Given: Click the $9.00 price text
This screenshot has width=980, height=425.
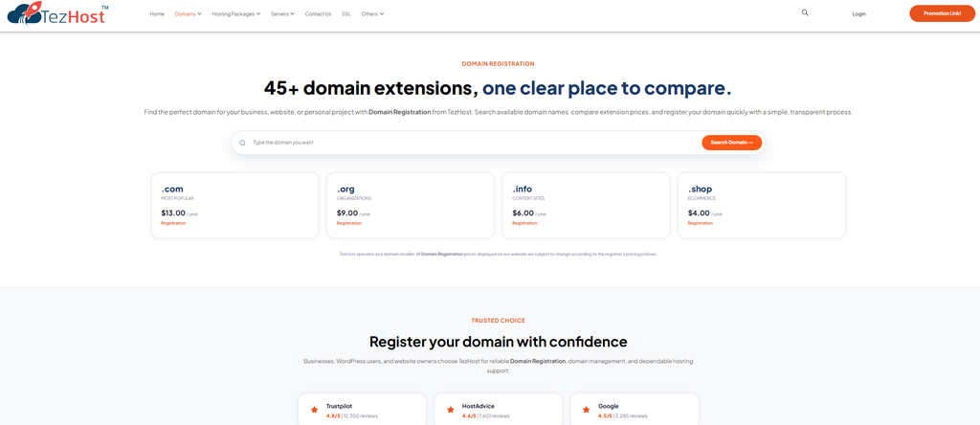Looking at the screenshot, I should [347, 213].
